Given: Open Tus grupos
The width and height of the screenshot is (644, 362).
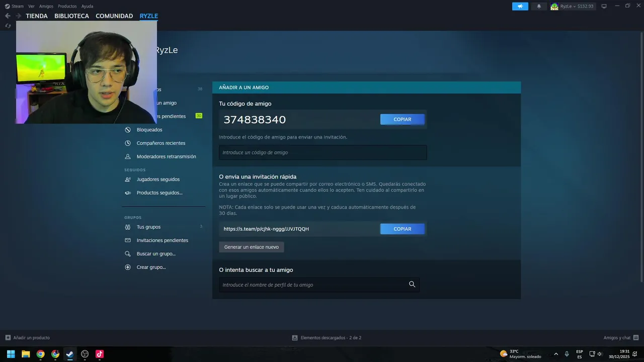Looking at the screenshot, I should pos(148,227).
